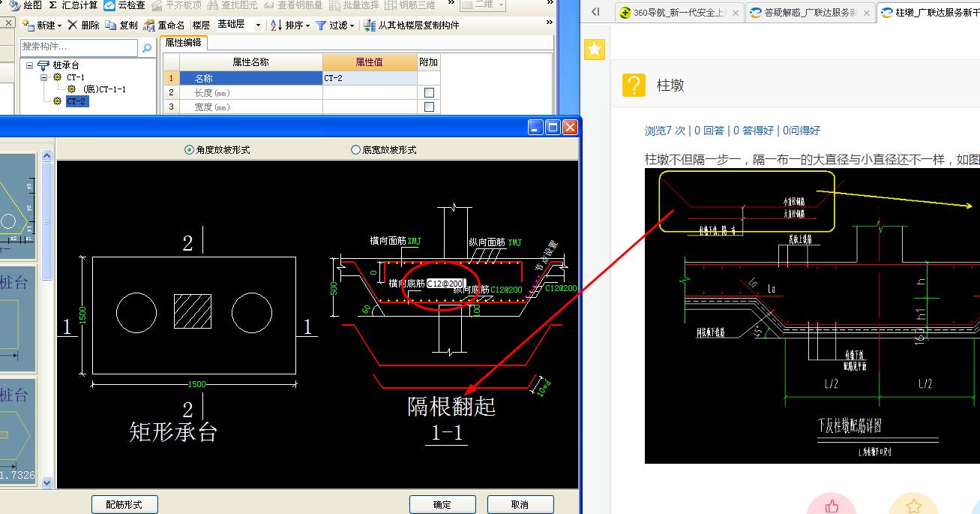
Task: Click thumbnail list scroll-down arrow
Action: tap(47, 483)
